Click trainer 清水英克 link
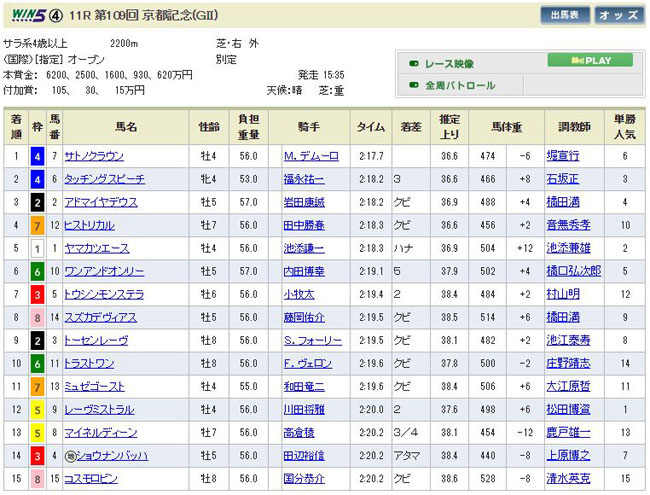The width and height of the screenshot is (650, 495). (x=568, y=479)
